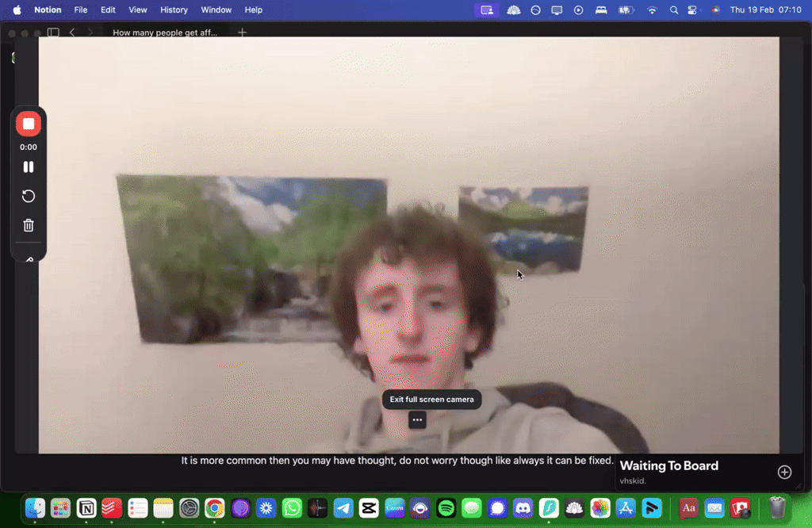812x528 pixels.
Task: Open Spotlight search in menu bar
Action: click(x=673, y=10)
